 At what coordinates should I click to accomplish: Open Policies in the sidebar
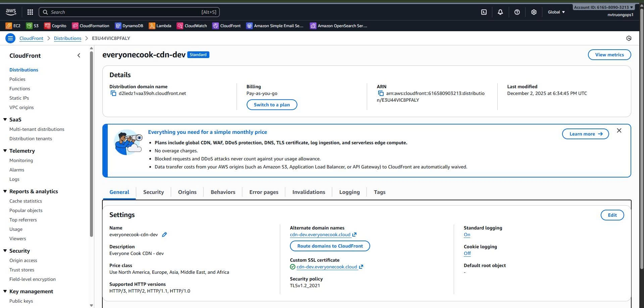tap(17, 79)
